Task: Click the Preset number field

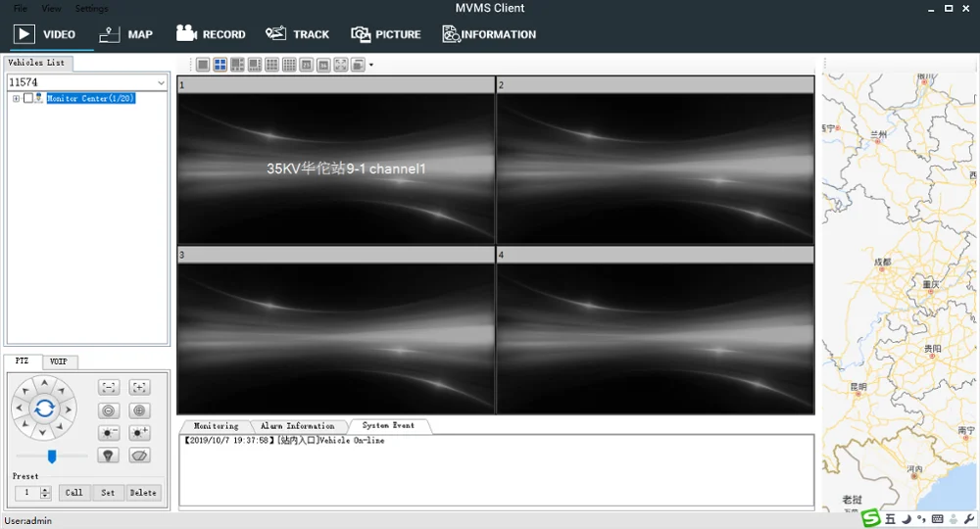Action: (28, 493)
